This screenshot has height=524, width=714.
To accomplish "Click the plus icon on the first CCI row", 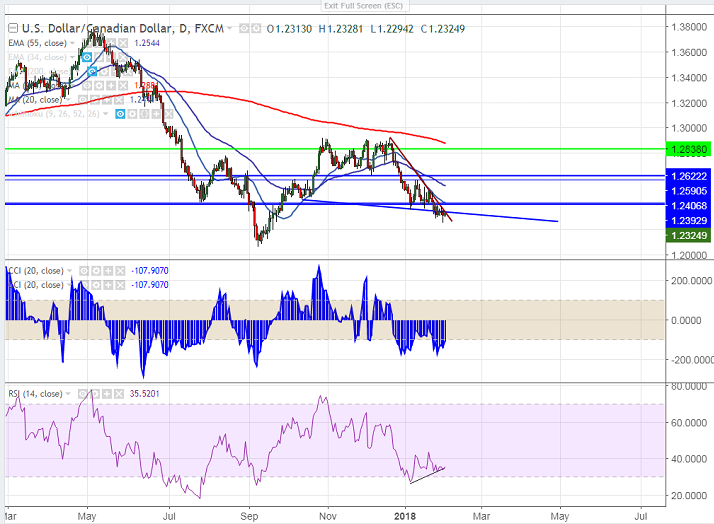I will (108, 271).
